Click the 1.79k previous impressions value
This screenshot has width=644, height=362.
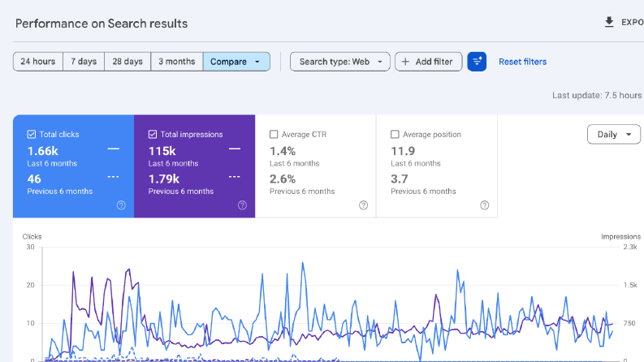164,179
